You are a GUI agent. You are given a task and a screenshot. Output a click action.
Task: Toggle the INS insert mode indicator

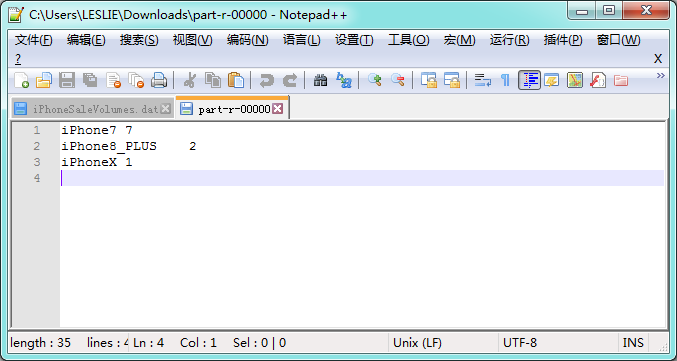tap(633, 343)
